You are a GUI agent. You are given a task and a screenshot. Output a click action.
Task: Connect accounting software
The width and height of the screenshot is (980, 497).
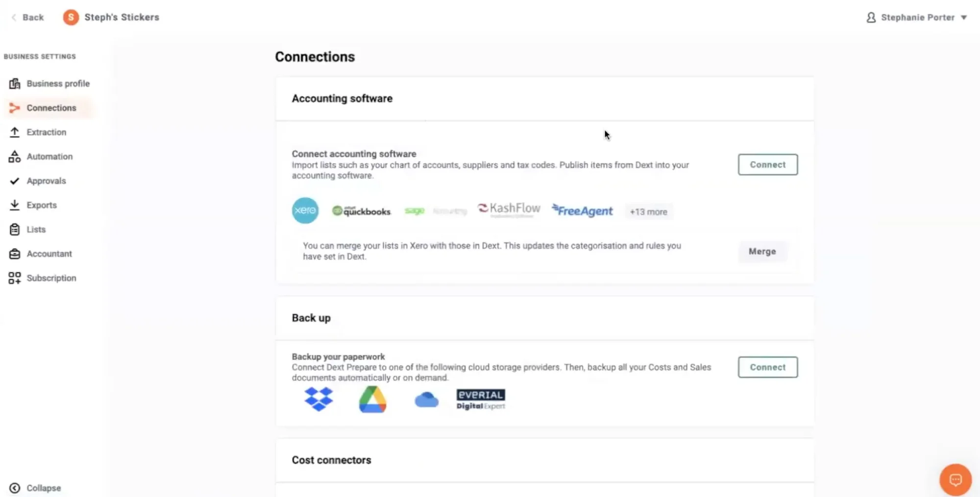coord(767,165)
